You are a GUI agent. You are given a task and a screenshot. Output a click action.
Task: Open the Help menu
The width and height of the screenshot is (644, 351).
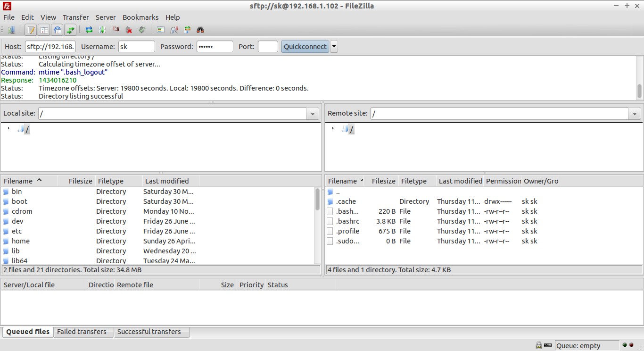point(173,17)
